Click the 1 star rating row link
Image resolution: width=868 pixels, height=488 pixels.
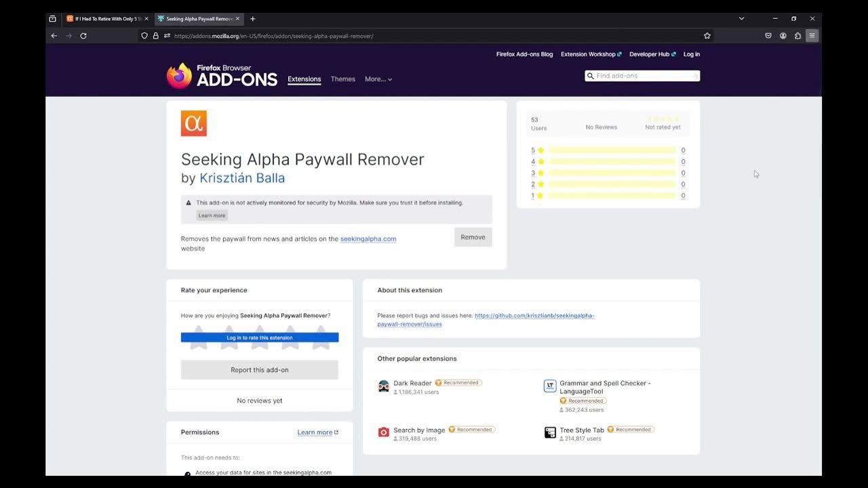tap(608, 196)
